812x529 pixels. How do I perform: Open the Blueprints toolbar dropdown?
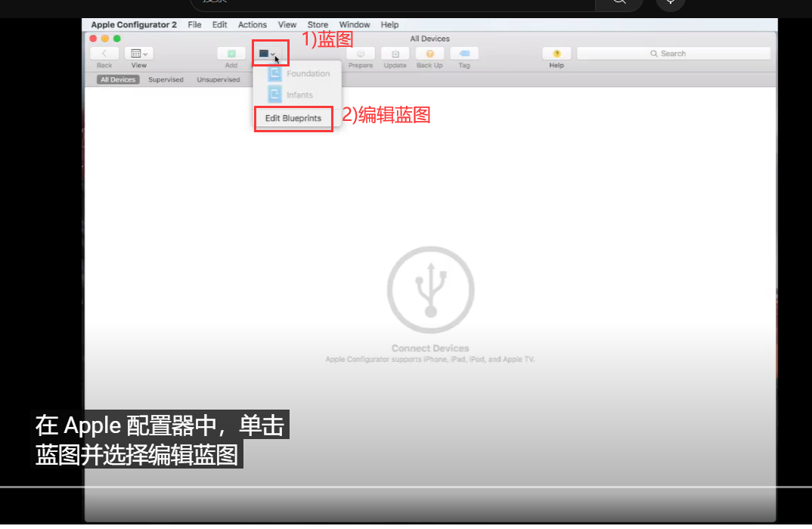click(x=268, y=54)
